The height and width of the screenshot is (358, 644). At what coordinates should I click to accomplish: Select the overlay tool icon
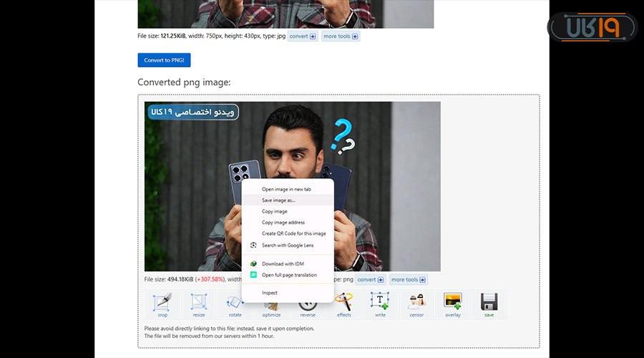[x=452, y=304]
